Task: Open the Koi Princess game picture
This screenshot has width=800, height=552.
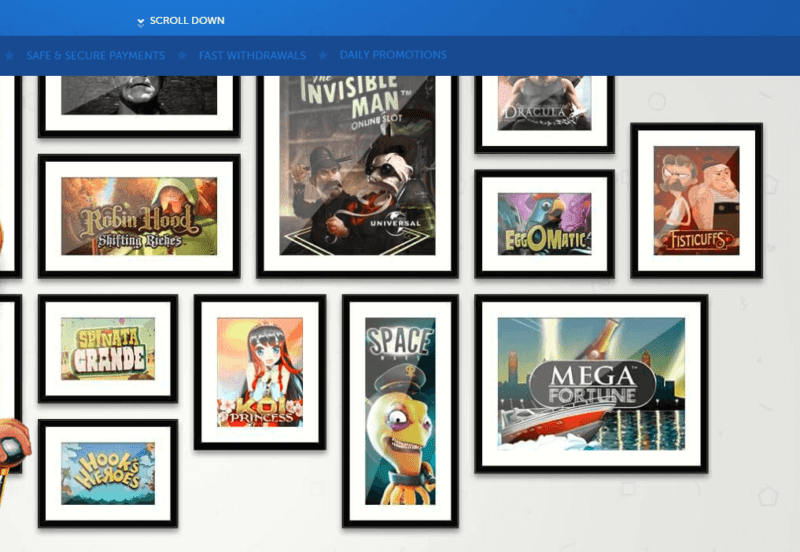Action: click(x=259, y=371)
